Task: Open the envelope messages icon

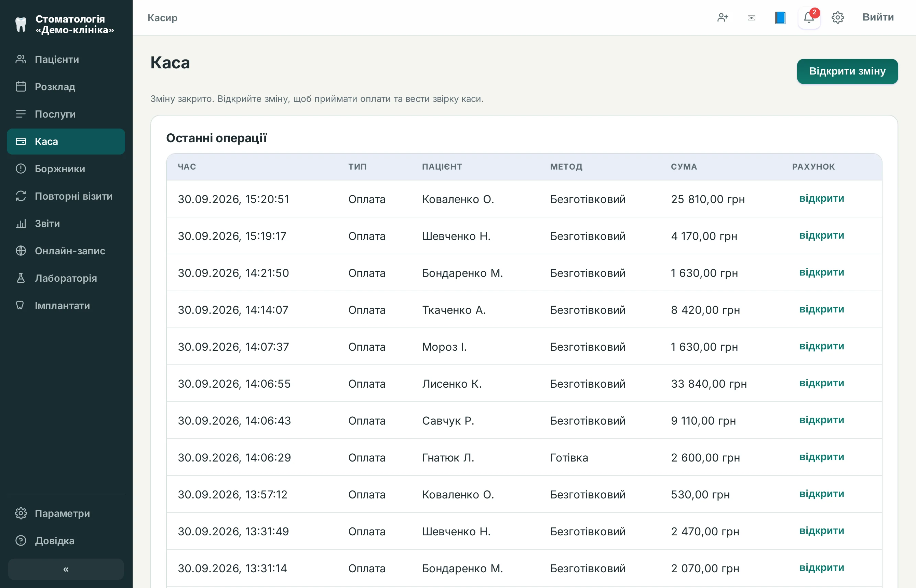Action: 751,18
